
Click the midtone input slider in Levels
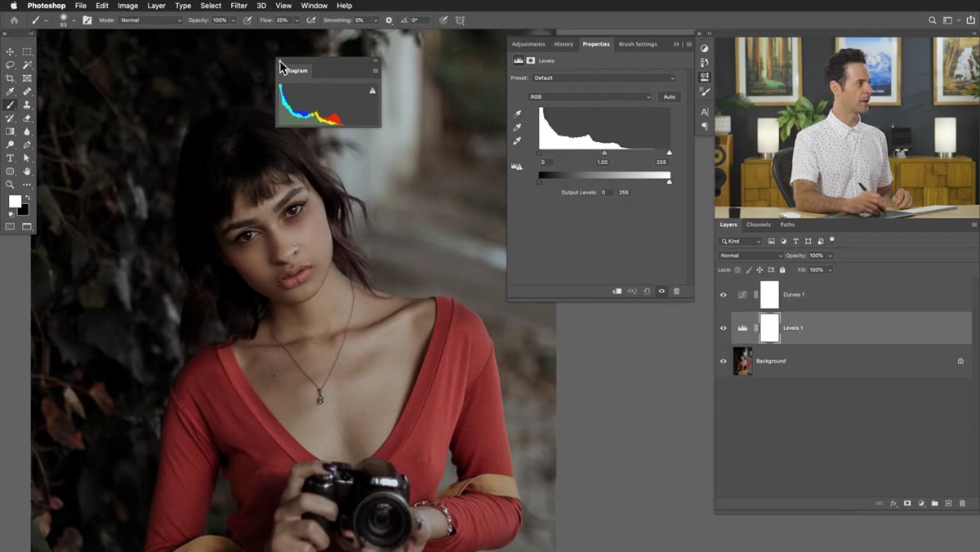(x=604, y=153)
